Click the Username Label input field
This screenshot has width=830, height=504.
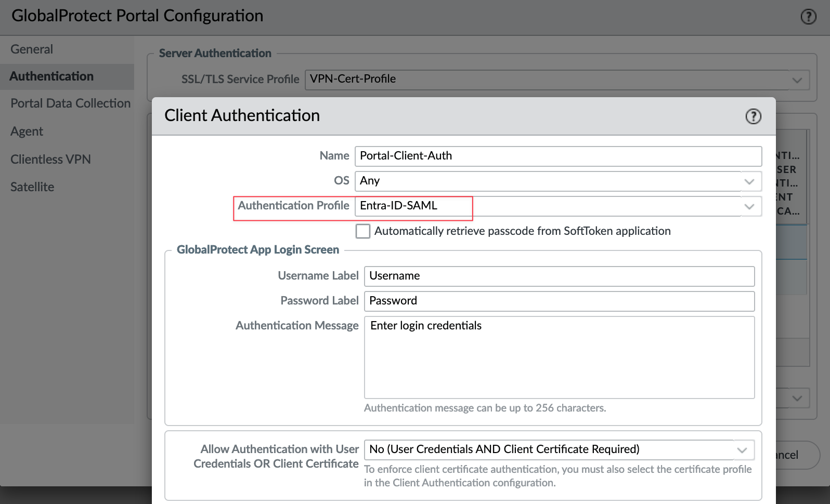[x=559, y=276]
